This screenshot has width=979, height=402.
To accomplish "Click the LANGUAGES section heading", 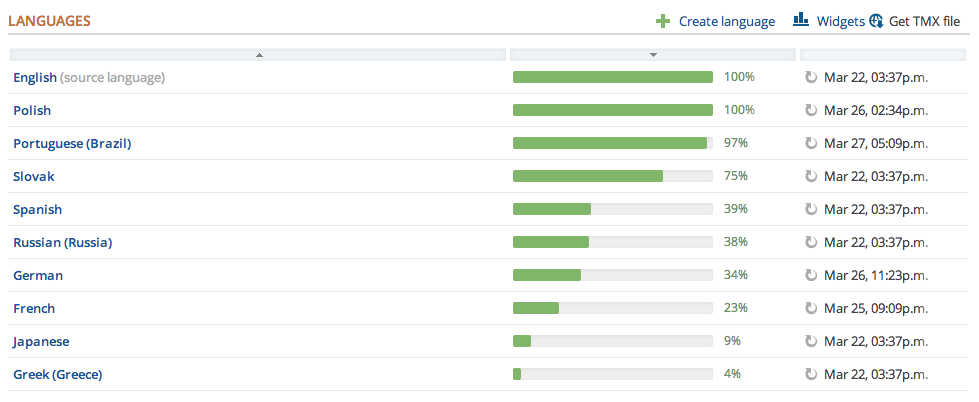I will pos(50,20).
